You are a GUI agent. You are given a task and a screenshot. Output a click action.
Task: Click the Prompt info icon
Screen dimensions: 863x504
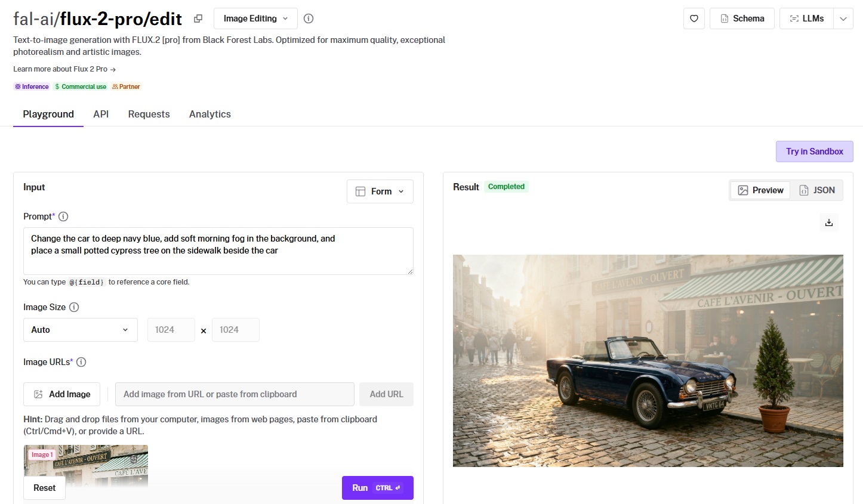(x=63, y=217)
